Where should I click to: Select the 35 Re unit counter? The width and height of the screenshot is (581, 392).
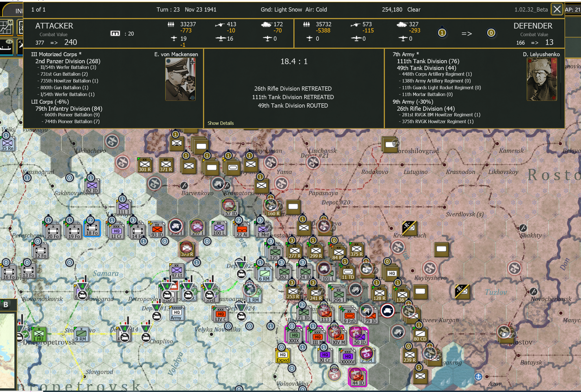click(x=7, y=144)
